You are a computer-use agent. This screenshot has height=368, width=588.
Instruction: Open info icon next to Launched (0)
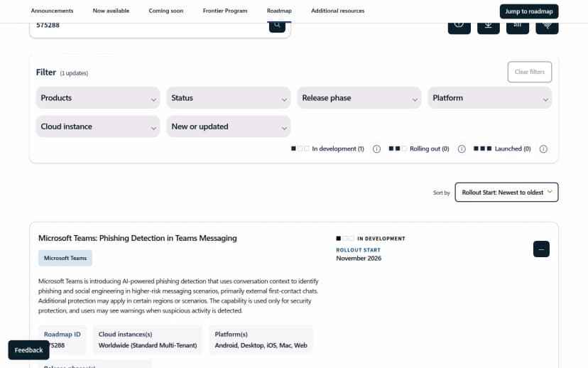click(x=543, y=149)
